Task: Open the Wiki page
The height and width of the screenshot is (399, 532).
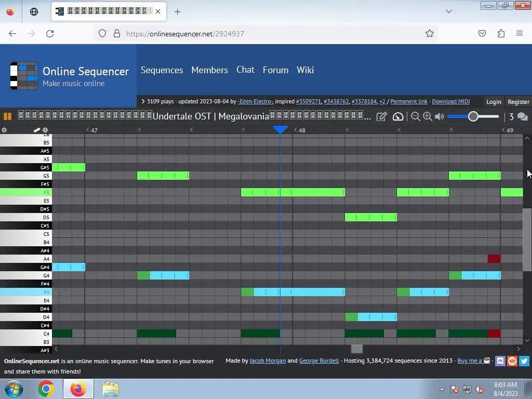Action: [305, 70]
